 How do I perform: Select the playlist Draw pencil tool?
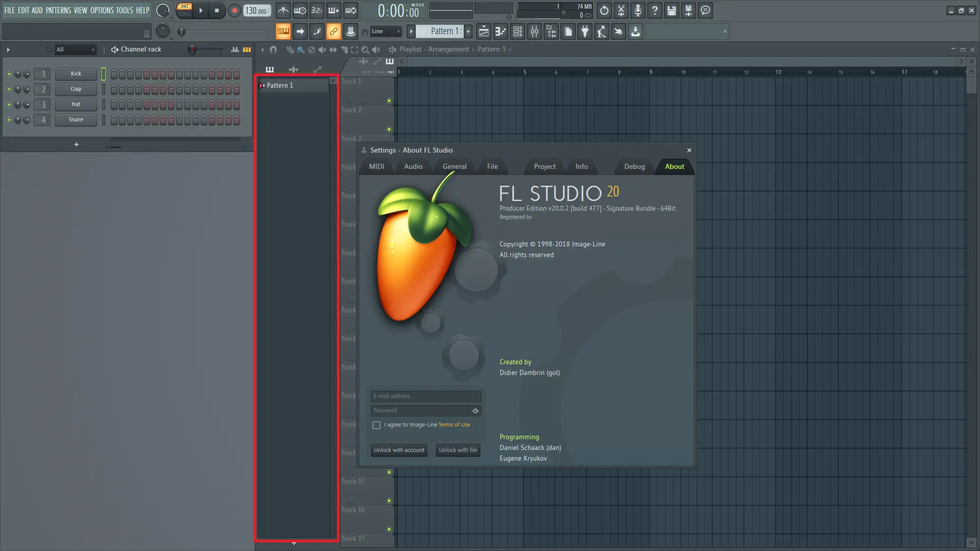coord(290,49)
